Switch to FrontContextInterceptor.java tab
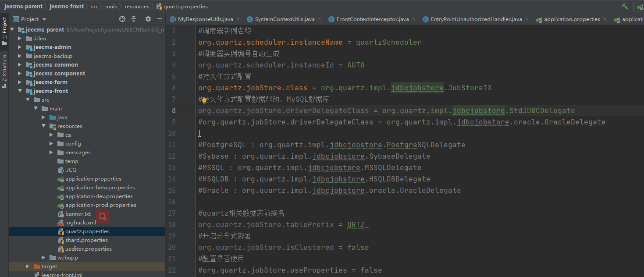The image size is (644, 277). (x=372, y=19)
